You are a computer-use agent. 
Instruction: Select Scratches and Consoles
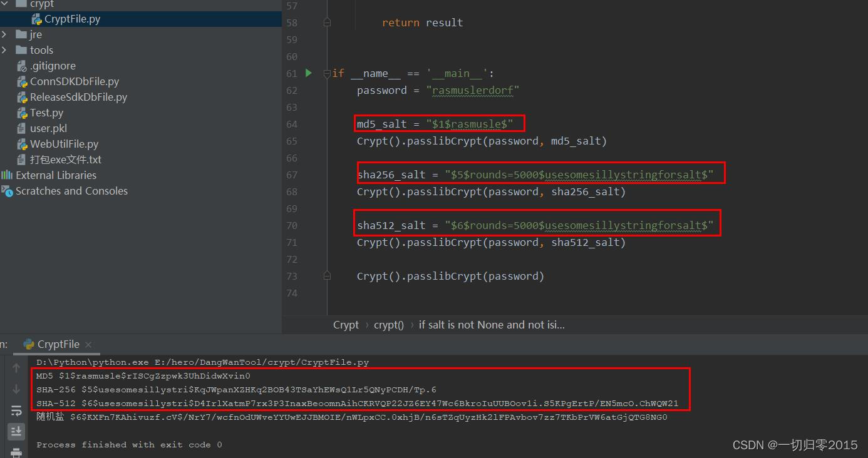coord(71,191)
